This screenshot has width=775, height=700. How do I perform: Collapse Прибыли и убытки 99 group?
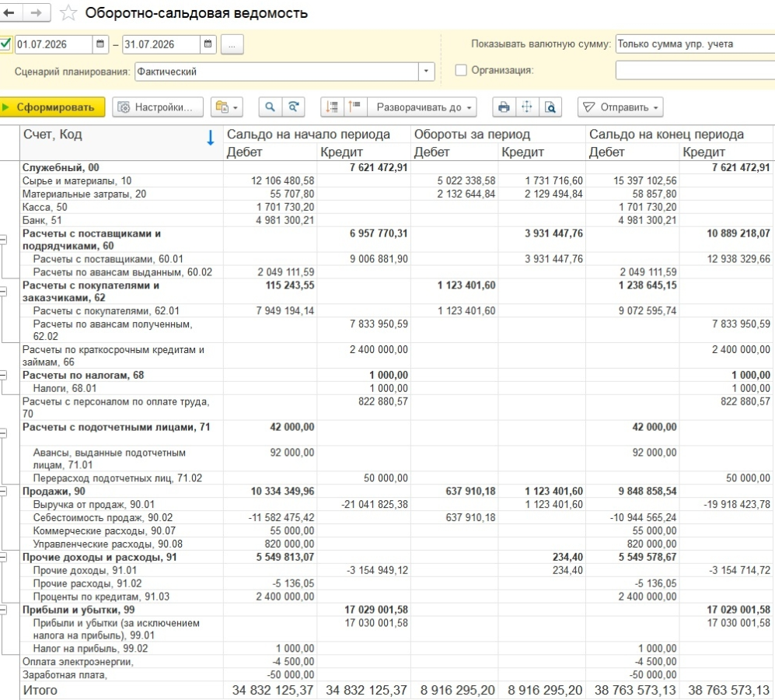coord(3,610)
